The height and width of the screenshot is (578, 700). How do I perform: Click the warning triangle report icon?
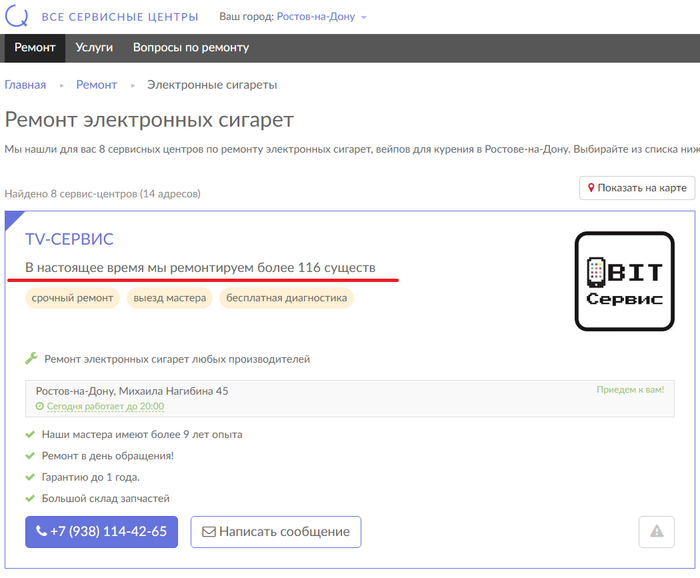(656, 532)
